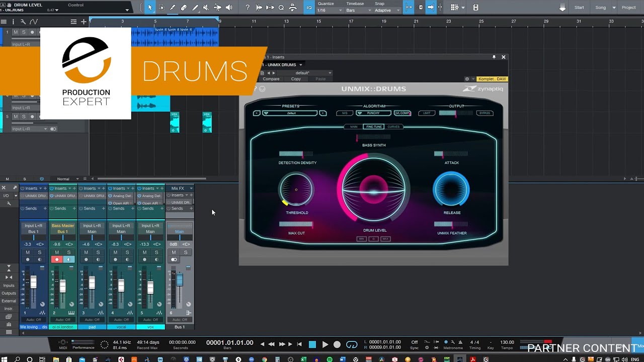Toggle the Loop button in transport

(x=352, y=344)
